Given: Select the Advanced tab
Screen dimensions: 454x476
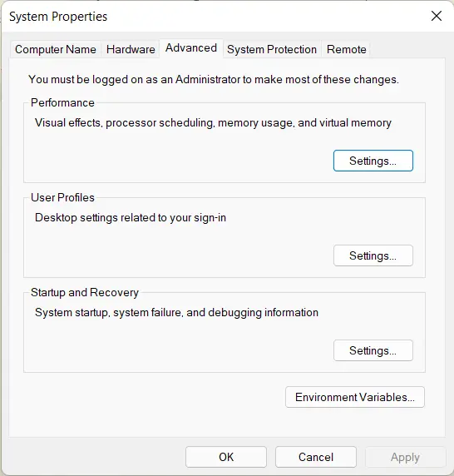Looking at the screenshot, I should pyautogui.click(x=191, y=48).
